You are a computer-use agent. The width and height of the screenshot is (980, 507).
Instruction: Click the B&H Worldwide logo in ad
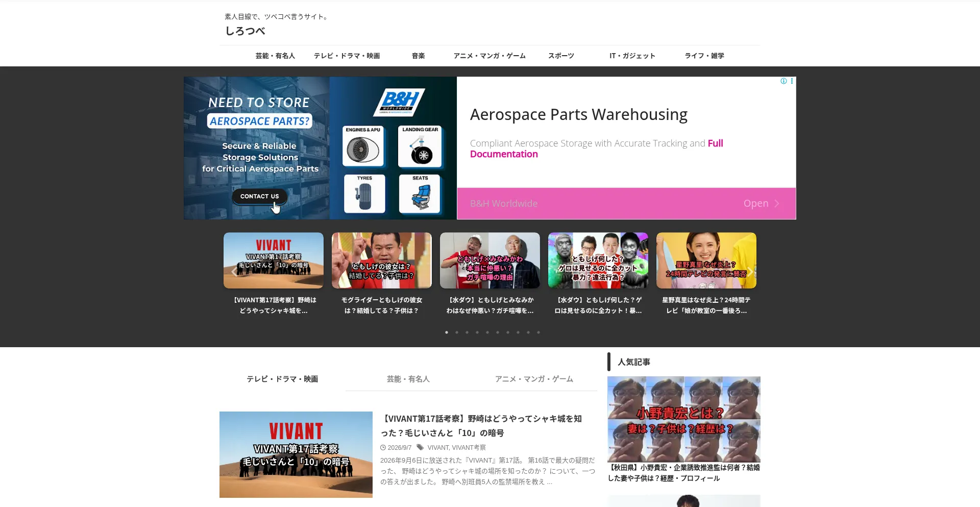tap(400, 102)
